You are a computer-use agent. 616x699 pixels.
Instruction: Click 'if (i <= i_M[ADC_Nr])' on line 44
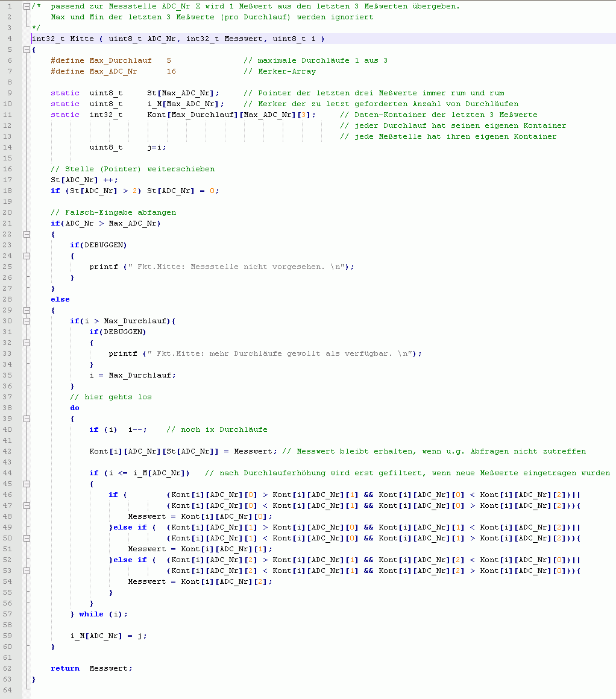[139, 473]
